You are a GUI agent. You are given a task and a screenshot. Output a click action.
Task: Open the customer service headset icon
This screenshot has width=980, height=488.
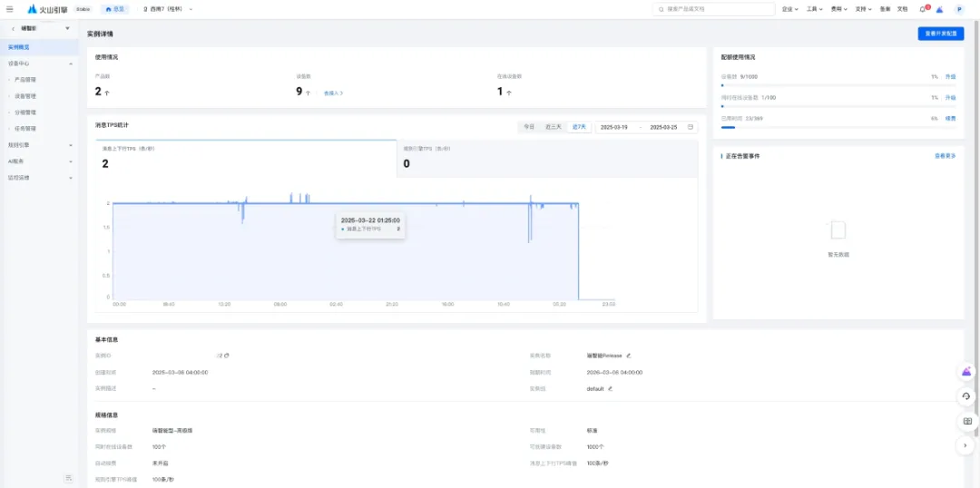click(966, 396)
